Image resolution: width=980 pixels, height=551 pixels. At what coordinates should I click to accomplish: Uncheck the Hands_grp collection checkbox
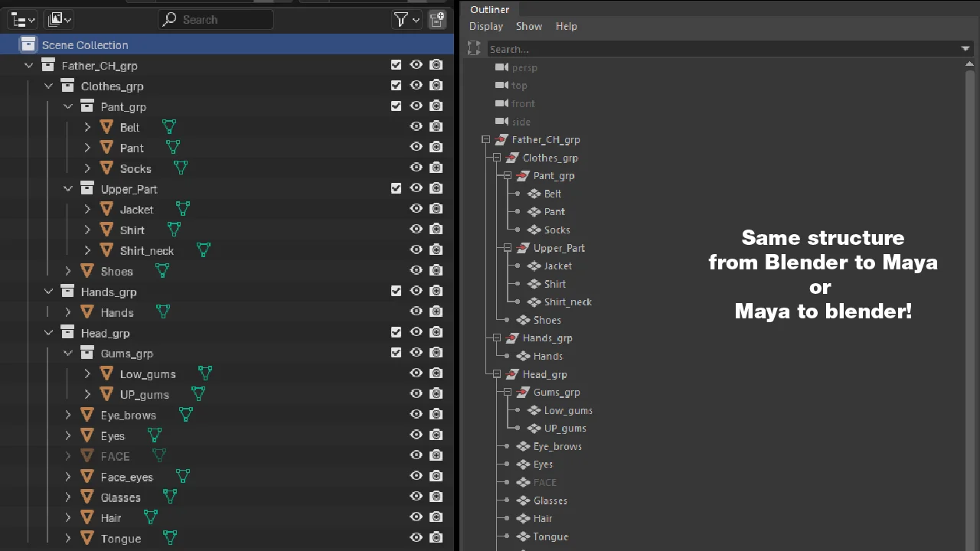click(x=396, y=291)
